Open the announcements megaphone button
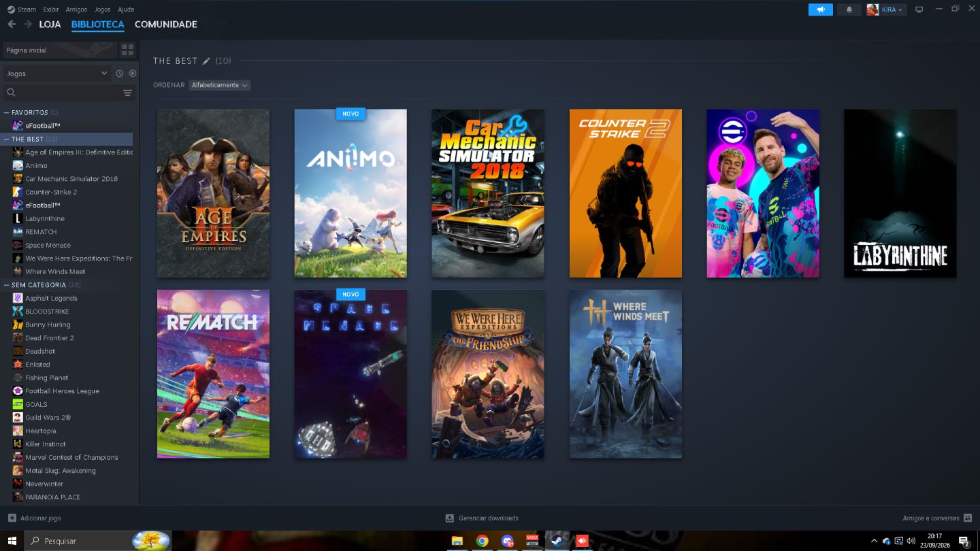Image resolution: width=980 pixels, height=551 pixels. (x=821, y=10)
